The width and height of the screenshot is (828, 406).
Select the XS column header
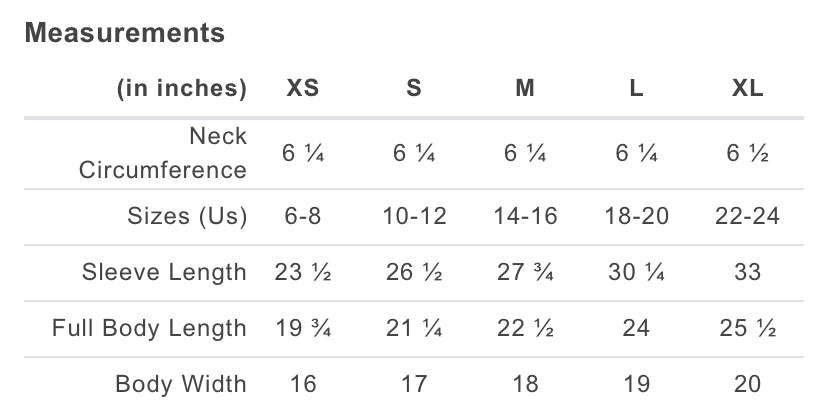click(x=303, y=88)
